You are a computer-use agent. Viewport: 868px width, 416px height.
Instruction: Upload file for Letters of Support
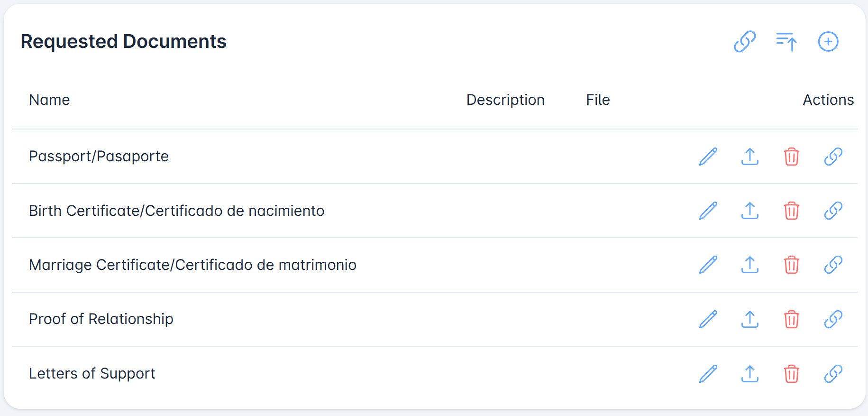(x=750, y=374)
